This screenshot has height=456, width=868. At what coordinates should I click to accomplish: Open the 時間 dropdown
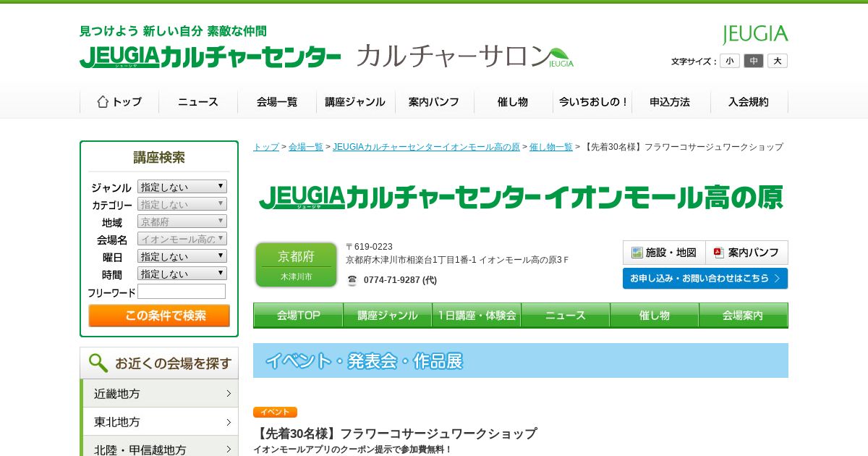(x=182, y=274)
